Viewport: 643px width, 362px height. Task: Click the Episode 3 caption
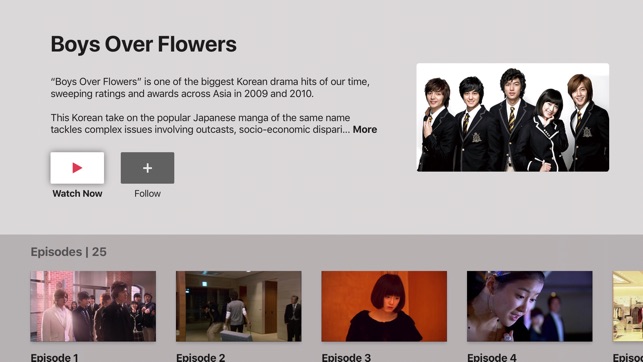click(346, 357)
